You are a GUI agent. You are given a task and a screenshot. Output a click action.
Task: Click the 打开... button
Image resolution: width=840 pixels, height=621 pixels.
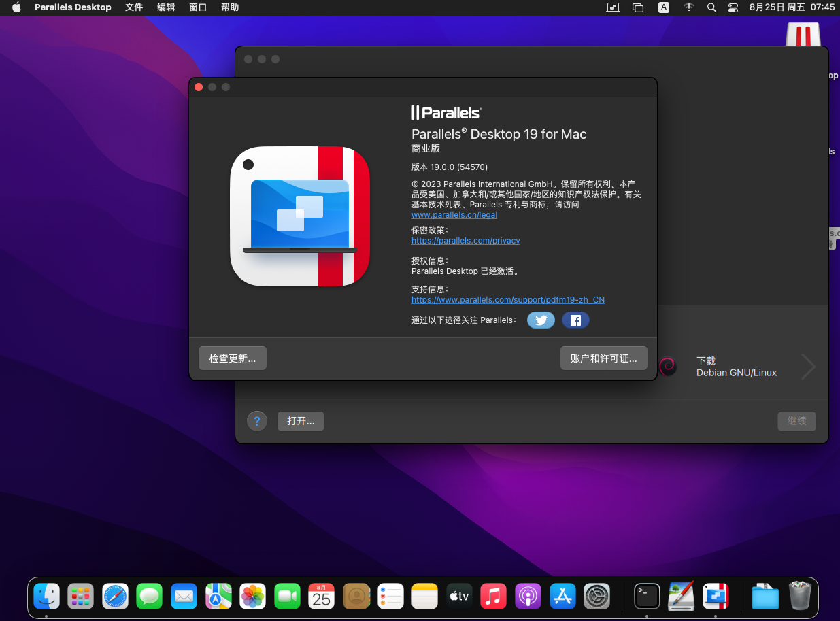pos(301,421)
